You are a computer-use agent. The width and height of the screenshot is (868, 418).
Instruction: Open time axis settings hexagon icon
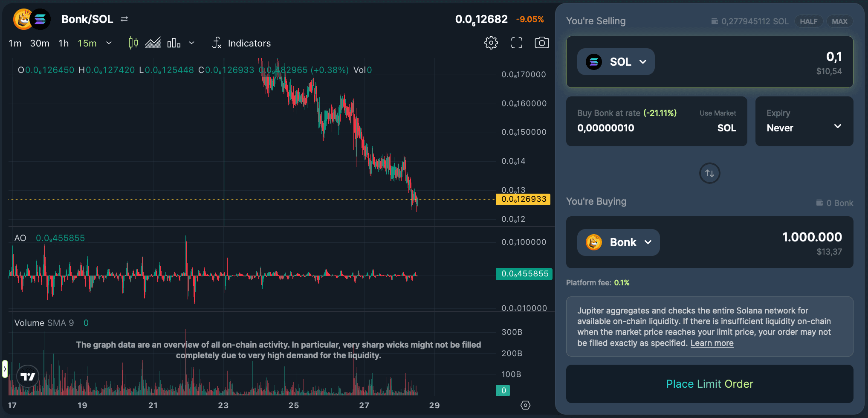[x=526, y=405]
